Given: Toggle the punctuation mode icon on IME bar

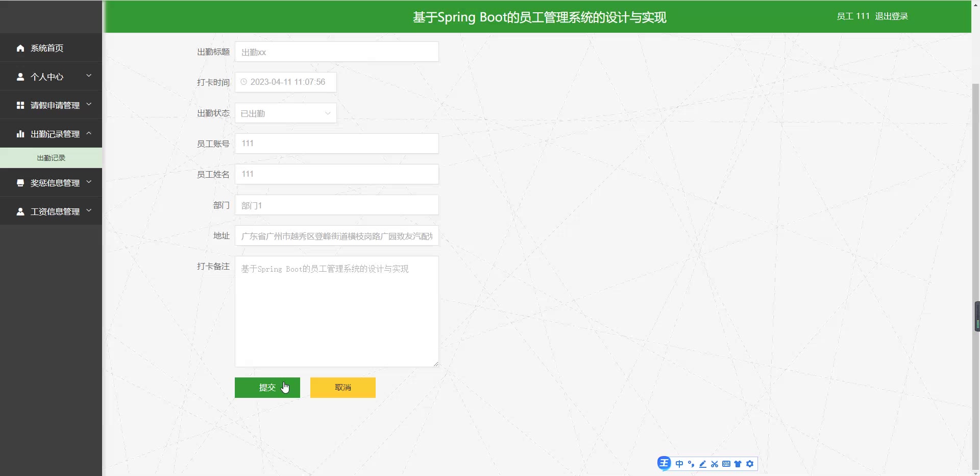Looking at the screenshot, I should tap(691, 464).
